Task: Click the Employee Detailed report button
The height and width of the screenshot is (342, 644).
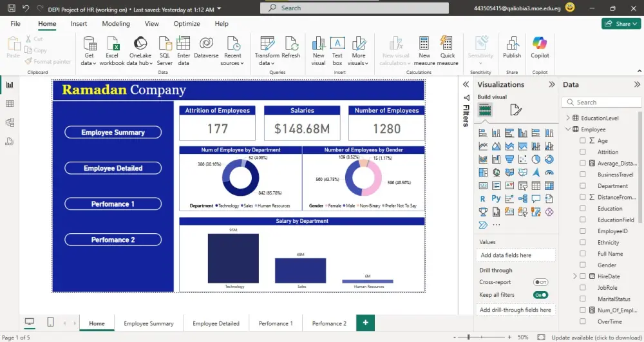Action: coord(113,168)
